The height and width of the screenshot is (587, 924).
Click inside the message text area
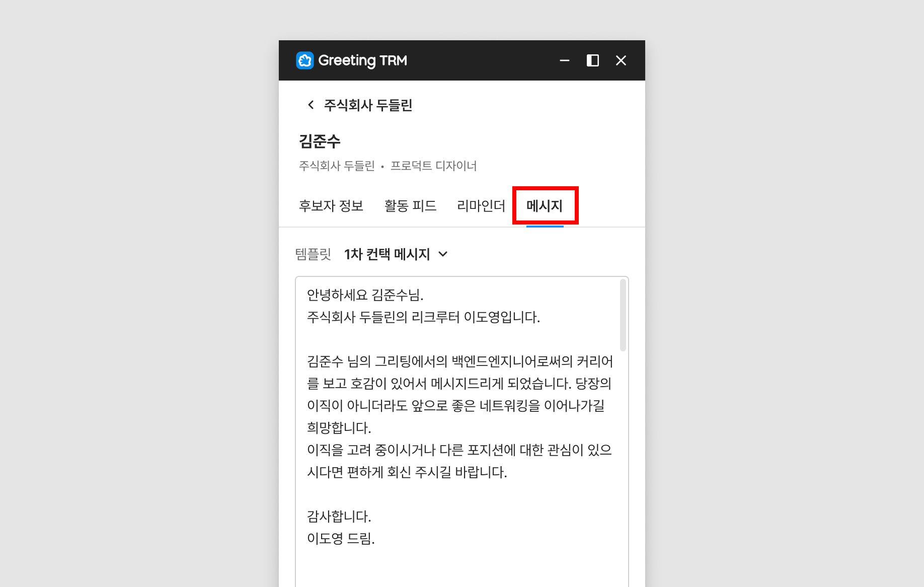[462, 431]
